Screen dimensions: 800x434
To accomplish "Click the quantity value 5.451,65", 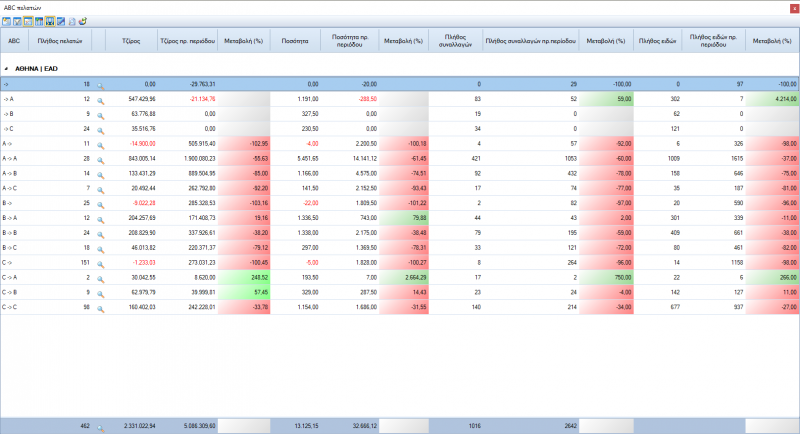I will tap(308, 159).
